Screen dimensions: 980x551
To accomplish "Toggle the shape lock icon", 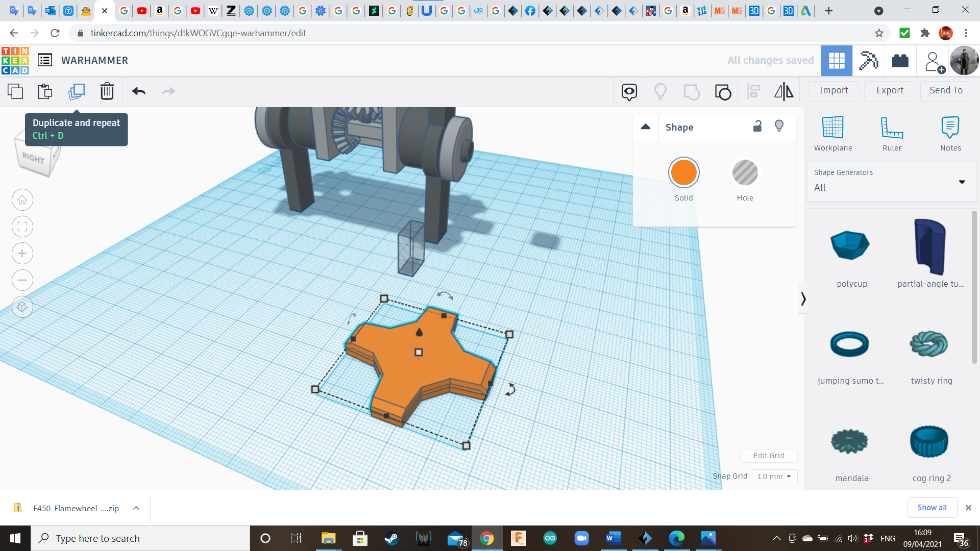I will tap(757, 127).
